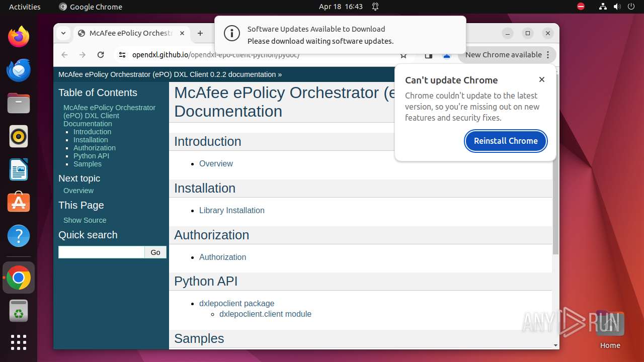This screenshot has width=644, height=362.
Task: Launch Thunderbird mail from the dock
Action: click(x=19, y=70)
